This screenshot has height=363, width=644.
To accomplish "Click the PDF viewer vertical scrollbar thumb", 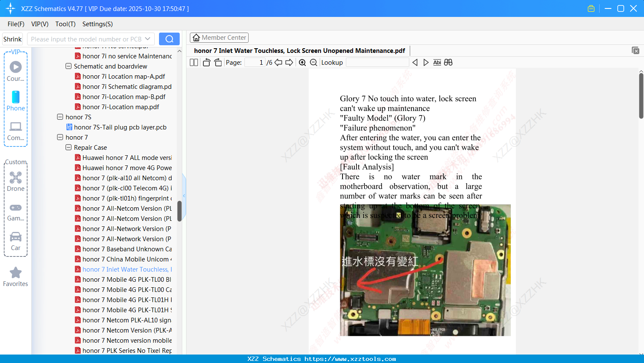I will (x=641, y=96).
